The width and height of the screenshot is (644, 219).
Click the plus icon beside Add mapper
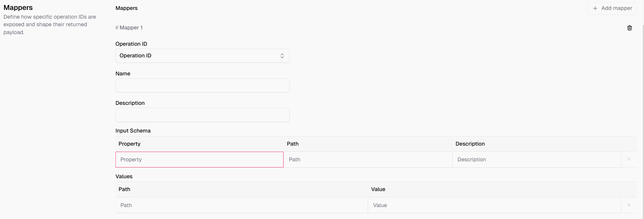click(595, 8)
